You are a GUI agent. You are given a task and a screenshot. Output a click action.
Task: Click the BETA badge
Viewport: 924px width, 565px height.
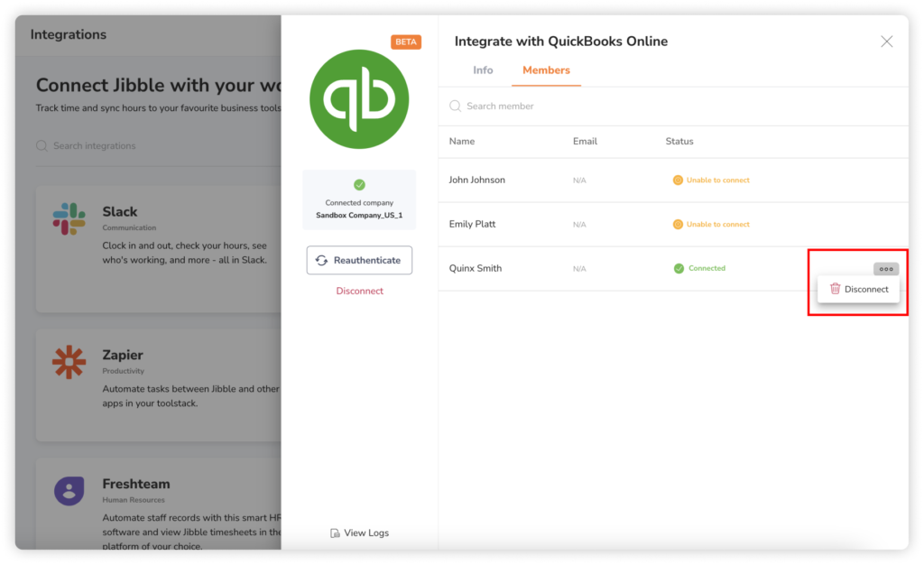coord(406,42)
